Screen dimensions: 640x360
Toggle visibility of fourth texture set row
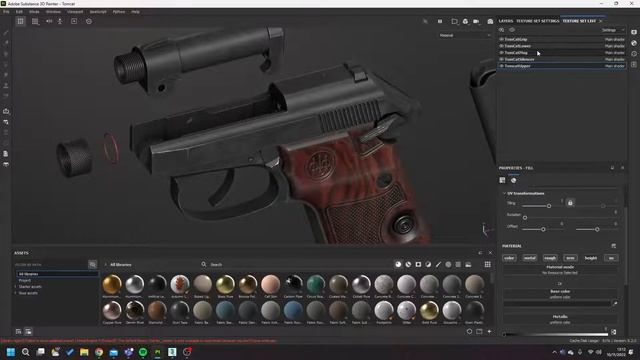pyautogui.click(x=501, y=59)
